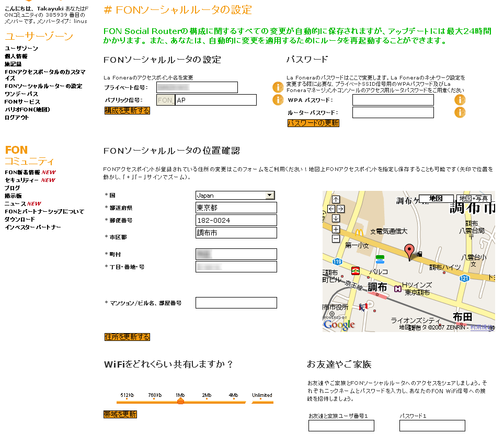Click McDonald's icon on the map
The height and width of the screenshot is (434, 504).
(x=359, y=233)
